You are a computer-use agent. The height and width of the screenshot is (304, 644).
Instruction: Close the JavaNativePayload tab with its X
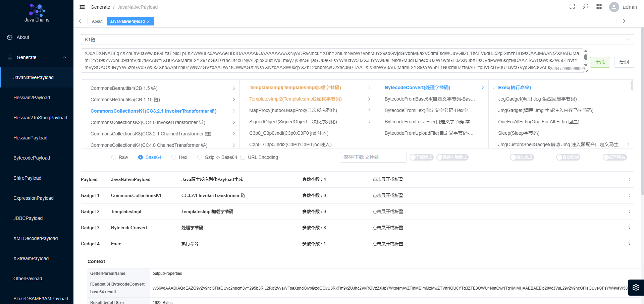tap(148, 21)
